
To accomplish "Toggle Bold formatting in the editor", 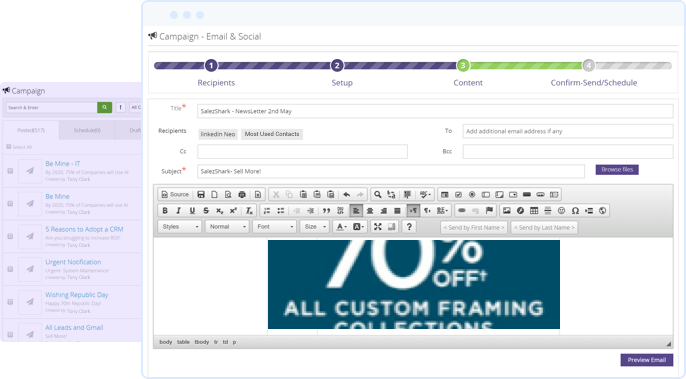I will coord(165,211).
